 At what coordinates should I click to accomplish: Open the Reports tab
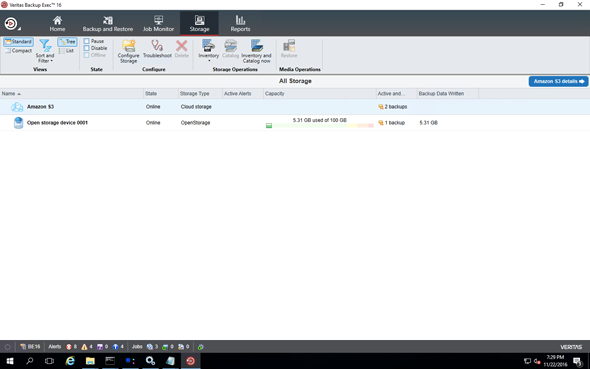(x=240, y=24)
